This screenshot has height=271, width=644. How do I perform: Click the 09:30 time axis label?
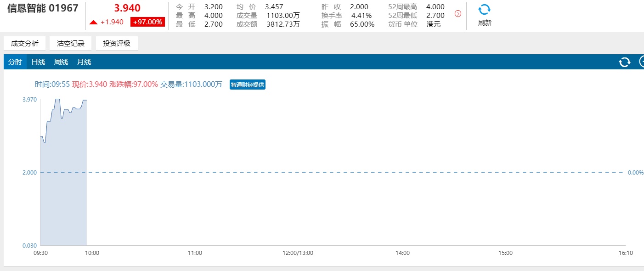tap(40, 253)
